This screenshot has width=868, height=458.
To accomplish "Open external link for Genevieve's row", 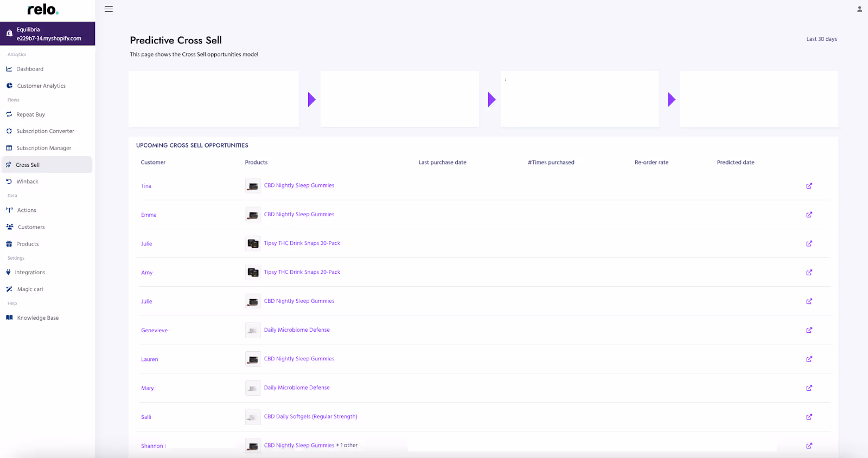I will point(809,330).
